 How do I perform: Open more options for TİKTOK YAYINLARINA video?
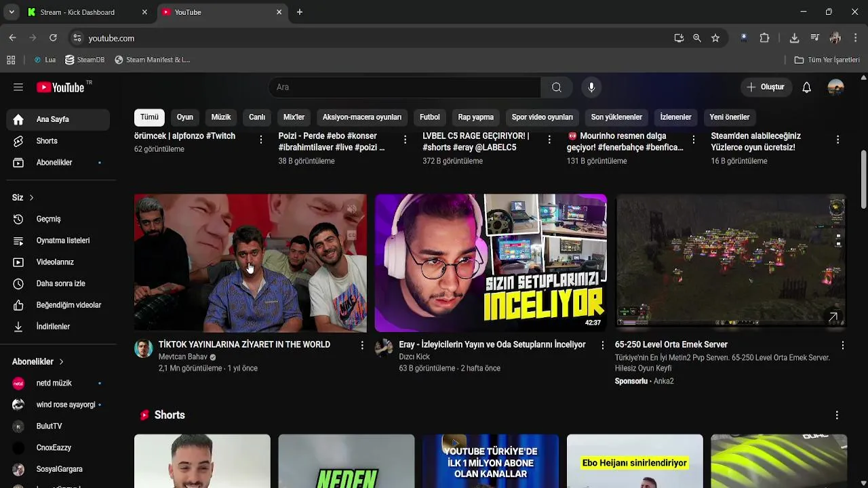[x=362, y=346]
